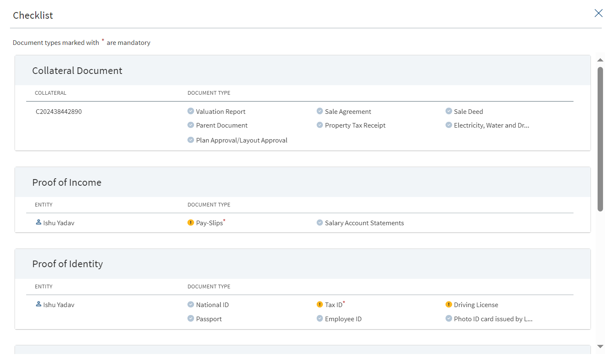Select the Property Tax Receipt document type
This screenshot has width=608, height=364.
tap(355, 125)
